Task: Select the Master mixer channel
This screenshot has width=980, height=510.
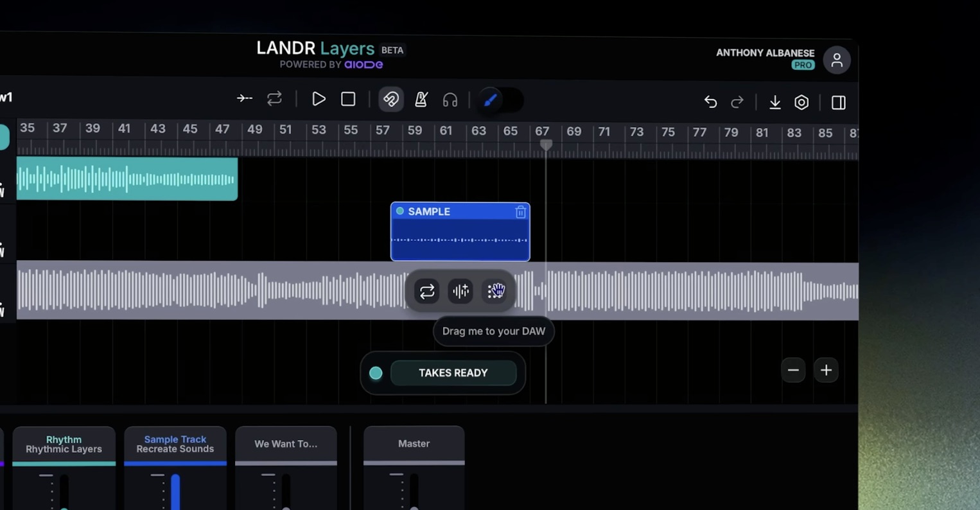Action: (x=414, y=443)
